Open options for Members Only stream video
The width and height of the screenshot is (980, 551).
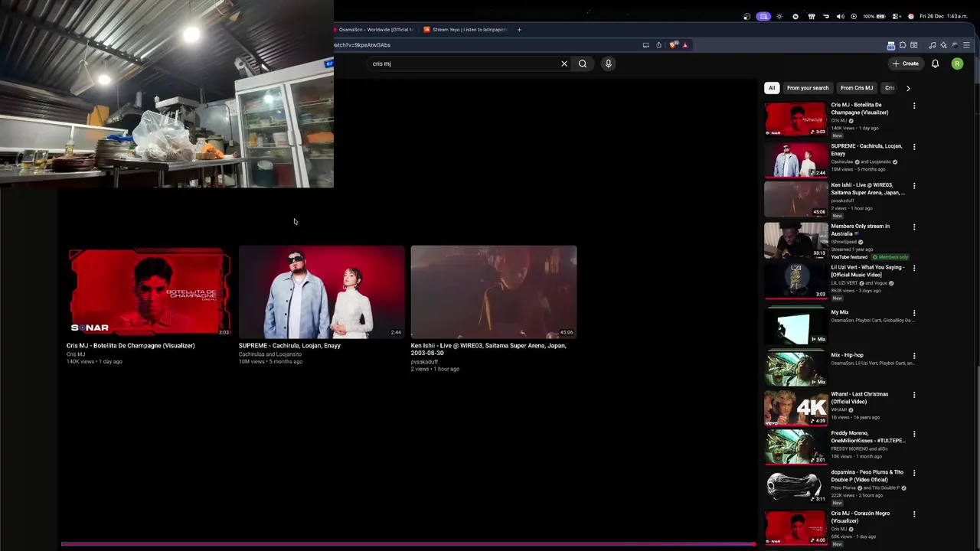tap(914, 227)
